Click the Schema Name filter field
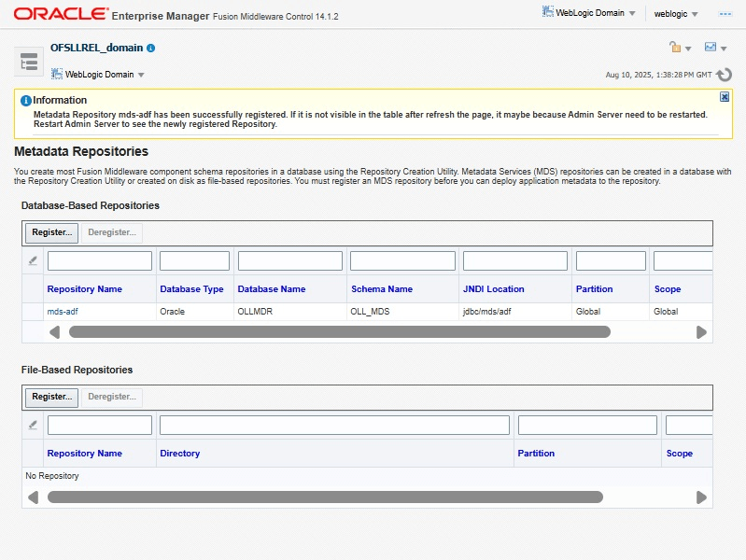Viewport: 746px width, 560px height. point(403,260)
